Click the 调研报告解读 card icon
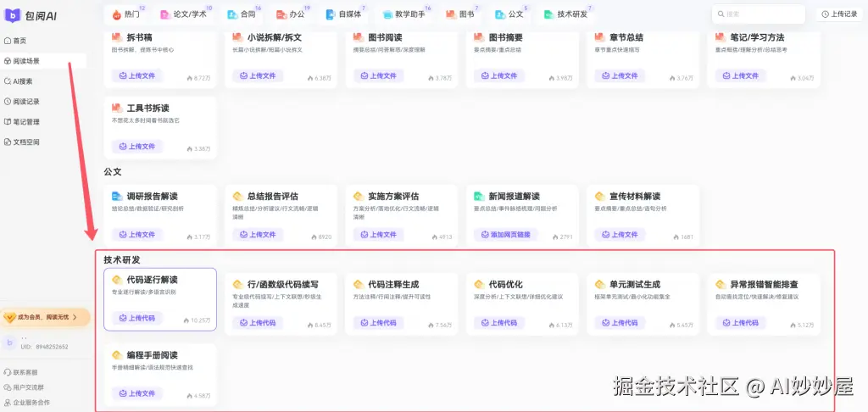The width and height of the screenshot is (868, 412). point(117,197)
